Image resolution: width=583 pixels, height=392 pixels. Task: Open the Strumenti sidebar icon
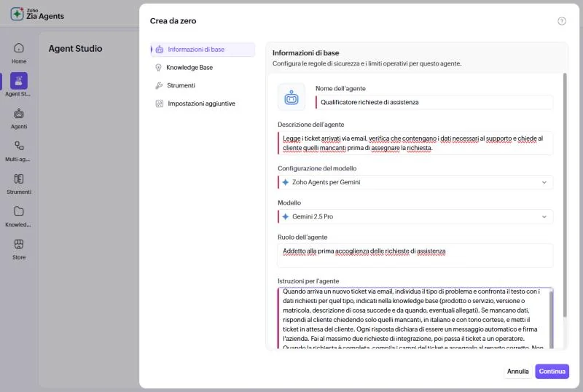pos(19,179)
